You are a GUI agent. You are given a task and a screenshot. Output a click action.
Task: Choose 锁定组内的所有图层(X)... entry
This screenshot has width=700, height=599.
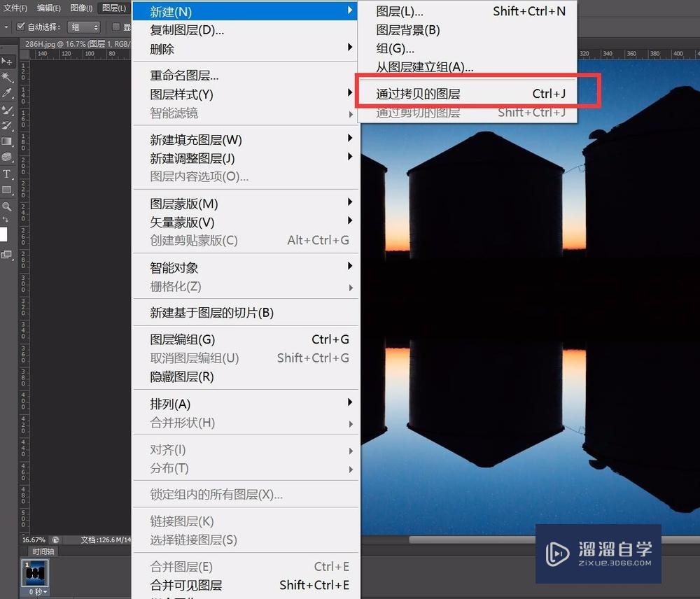(244, 494)
